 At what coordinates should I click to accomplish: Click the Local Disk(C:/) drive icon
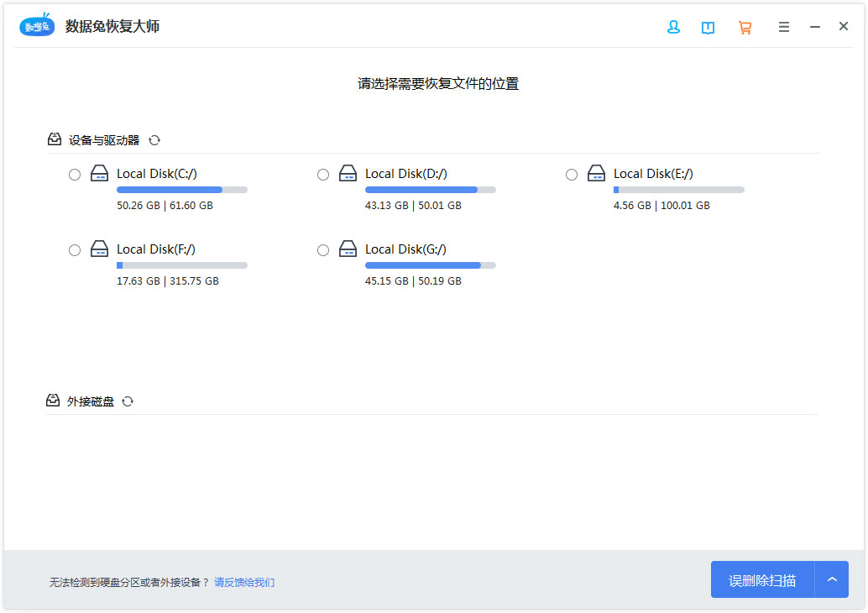pyautogui.click(x=100, y=174)
